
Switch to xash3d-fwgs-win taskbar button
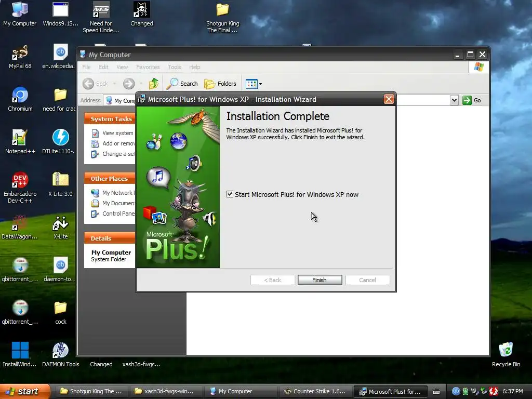[166, 391]
